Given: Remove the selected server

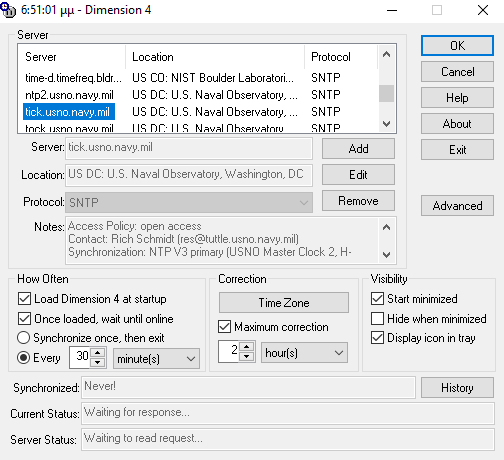Looking at the screenshot, I should (358, 201).
